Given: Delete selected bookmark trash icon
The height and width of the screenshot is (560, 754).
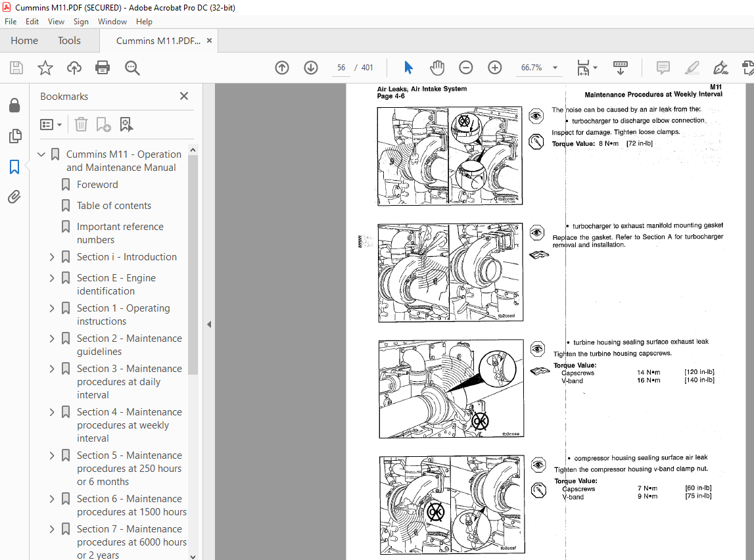Looking at the screenshot, I should click(81, 124).
